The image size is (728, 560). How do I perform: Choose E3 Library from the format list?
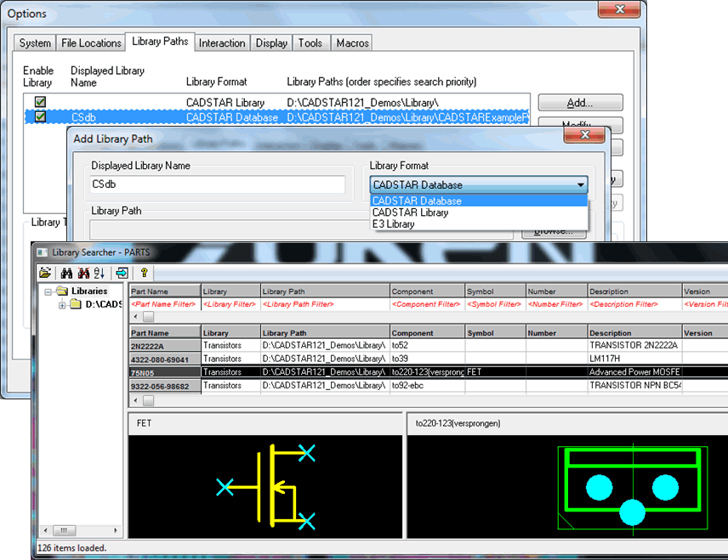click(479, 224)
